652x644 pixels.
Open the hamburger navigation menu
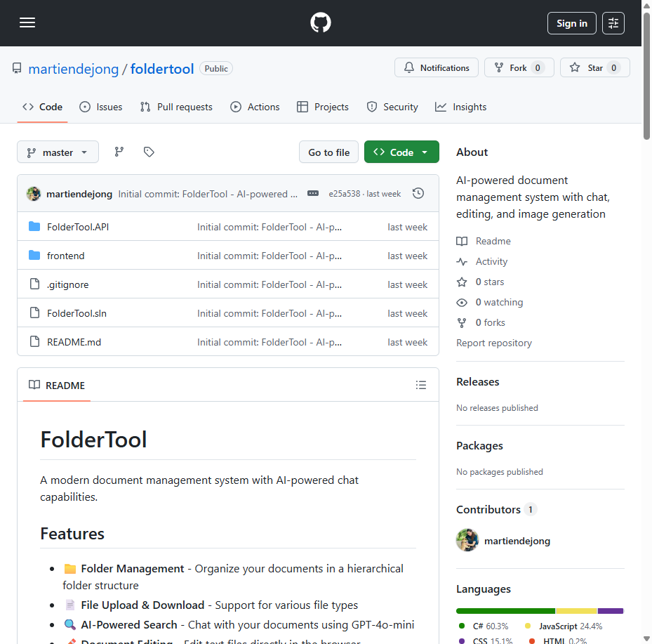27,23
